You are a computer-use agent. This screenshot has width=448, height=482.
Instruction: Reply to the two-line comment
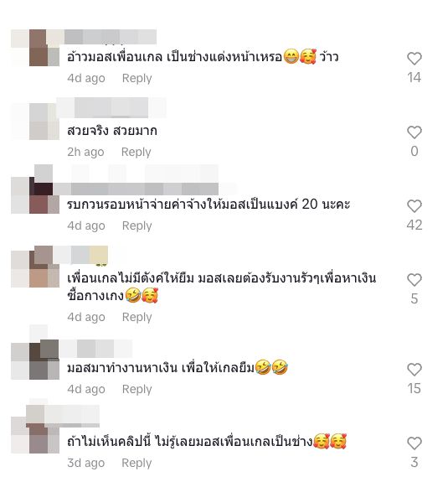[x=137, y=317]
